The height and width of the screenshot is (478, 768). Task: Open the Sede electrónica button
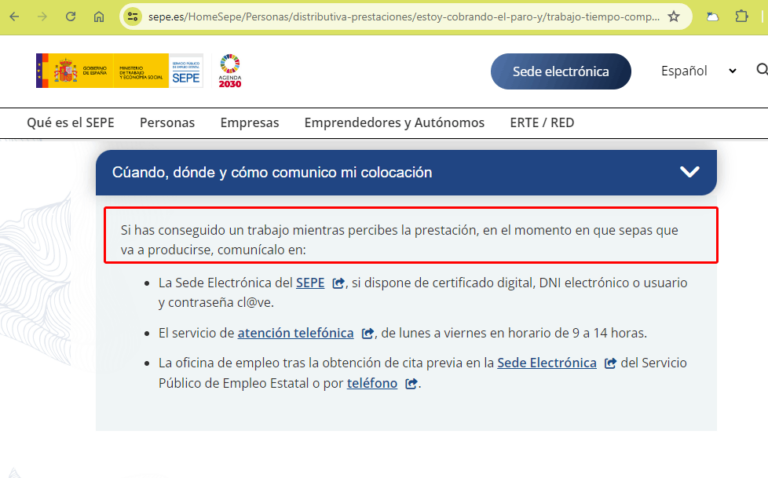pyautogui.click(x=561, y=72)
